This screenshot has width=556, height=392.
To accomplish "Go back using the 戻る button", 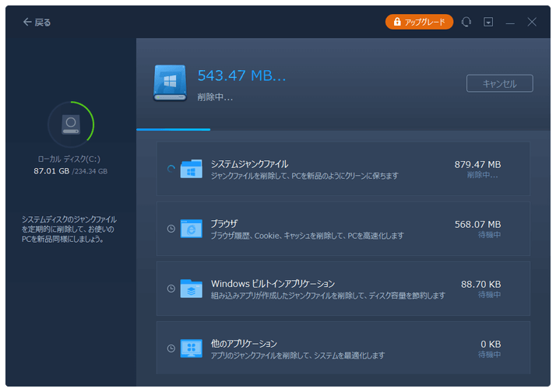I will tap(37, 23).
